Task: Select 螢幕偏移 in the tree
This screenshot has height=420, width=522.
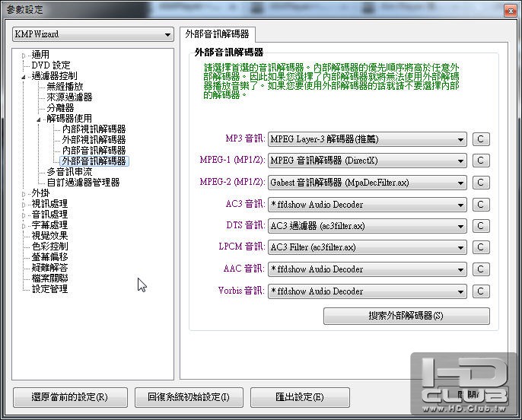Action: click(49, 257)
